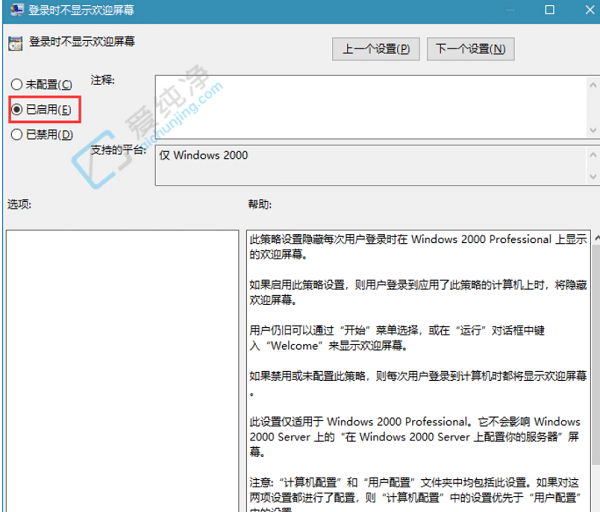
Task: Click help paragraph starting 此设置仅适用于 Windows 2000
Action: coord(415,437)
